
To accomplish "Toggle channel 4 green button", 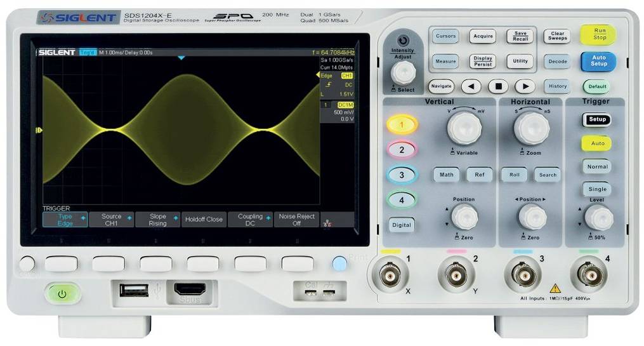I will 402,200.
